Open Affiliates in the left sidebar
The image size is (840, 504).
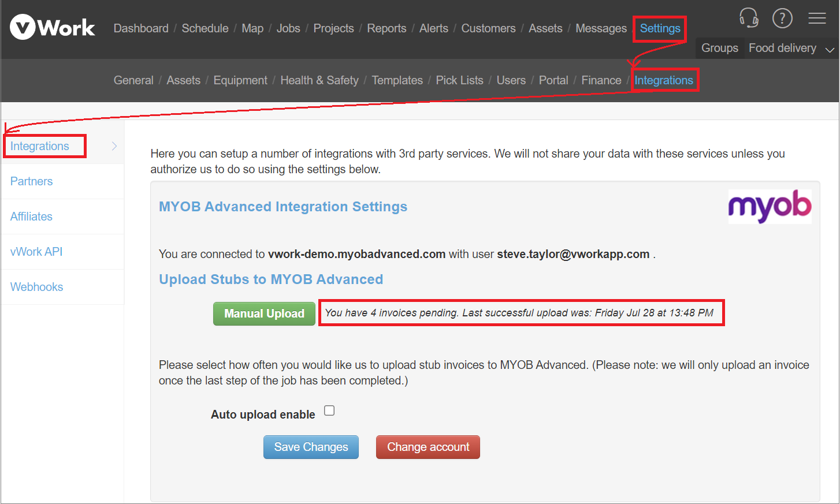31,216
